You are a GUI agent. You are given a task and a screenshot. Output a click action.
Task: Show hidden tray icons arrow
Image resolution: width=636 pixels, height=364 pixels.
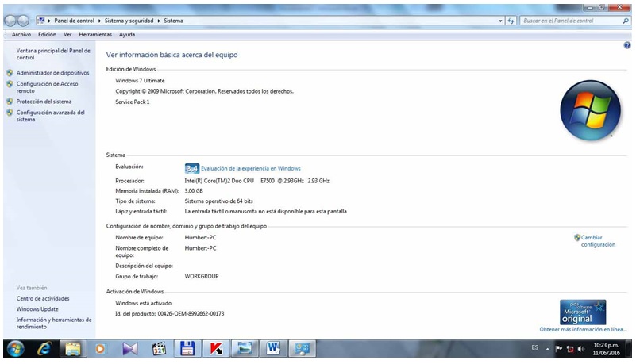tap(547, 349)
